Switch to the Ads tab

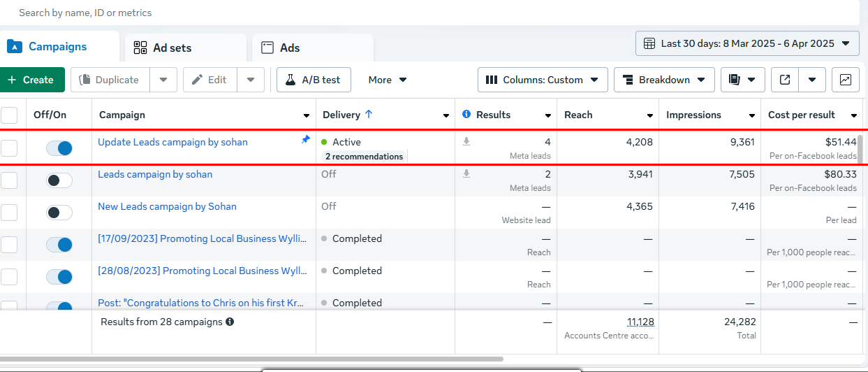(289, 48)
